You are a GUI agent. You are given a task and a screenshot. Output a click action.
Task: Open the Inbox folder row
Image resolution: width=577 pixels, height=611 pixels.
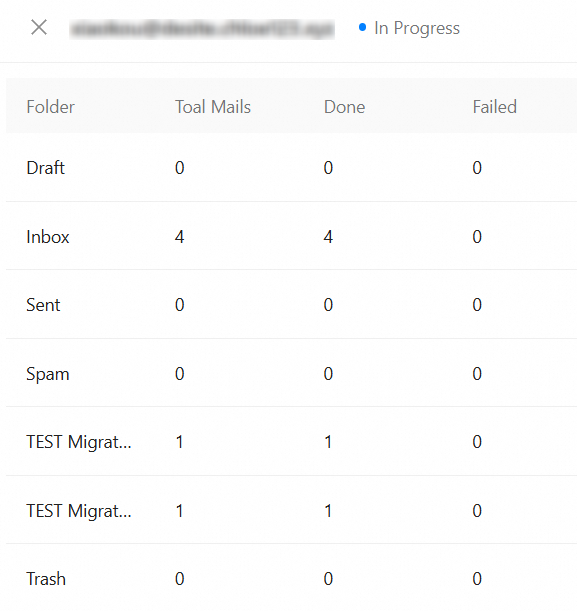(291, 236)
